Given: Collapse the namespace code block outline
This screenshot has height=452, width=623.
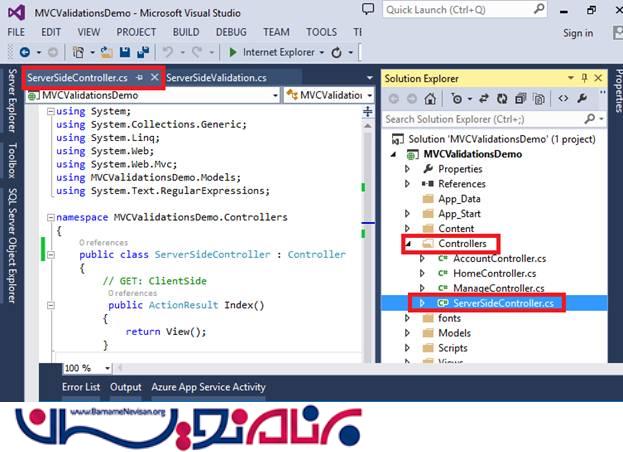Looking at the screenshot, I should [51, 217].
